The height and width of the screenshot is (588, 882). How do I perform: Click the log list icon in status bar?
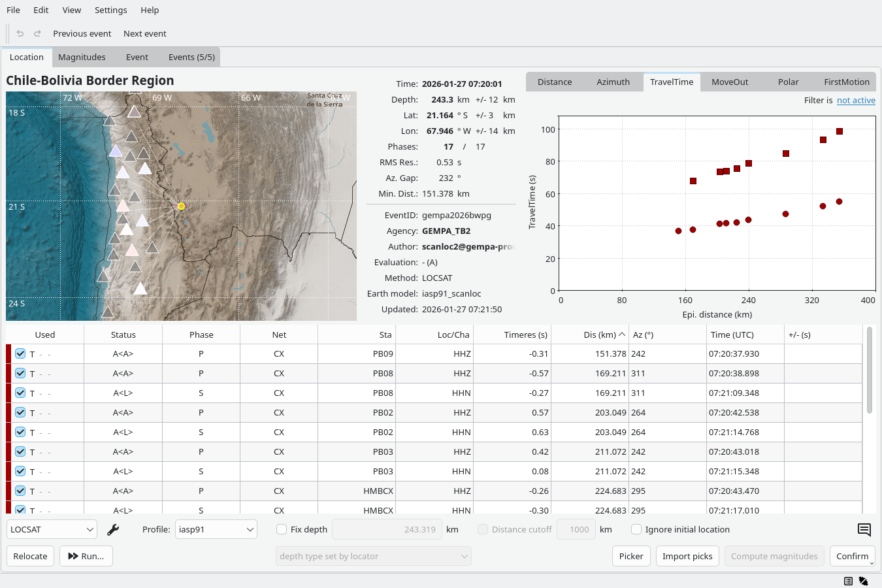(x=848, y=581)
